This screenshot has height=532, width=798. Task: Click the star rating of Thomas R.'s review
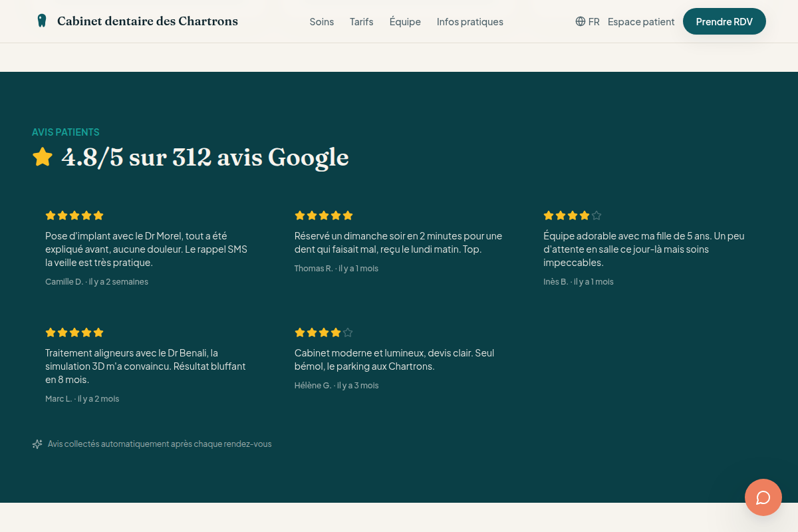324,215
